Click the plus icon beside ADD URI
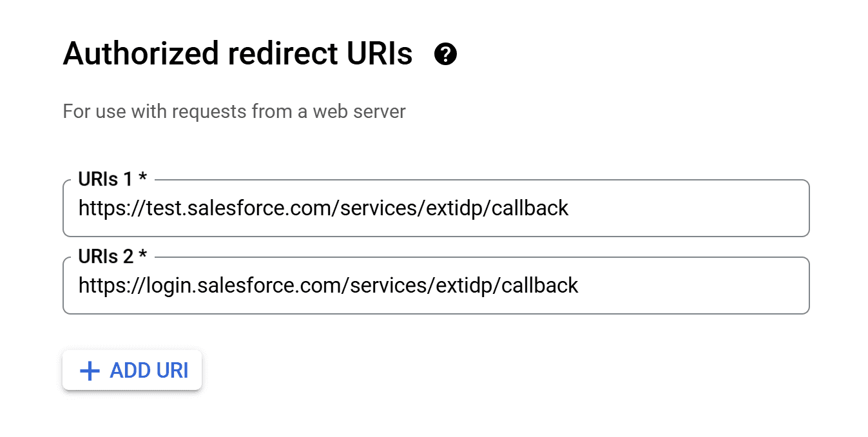 click(x=90, y=371)
